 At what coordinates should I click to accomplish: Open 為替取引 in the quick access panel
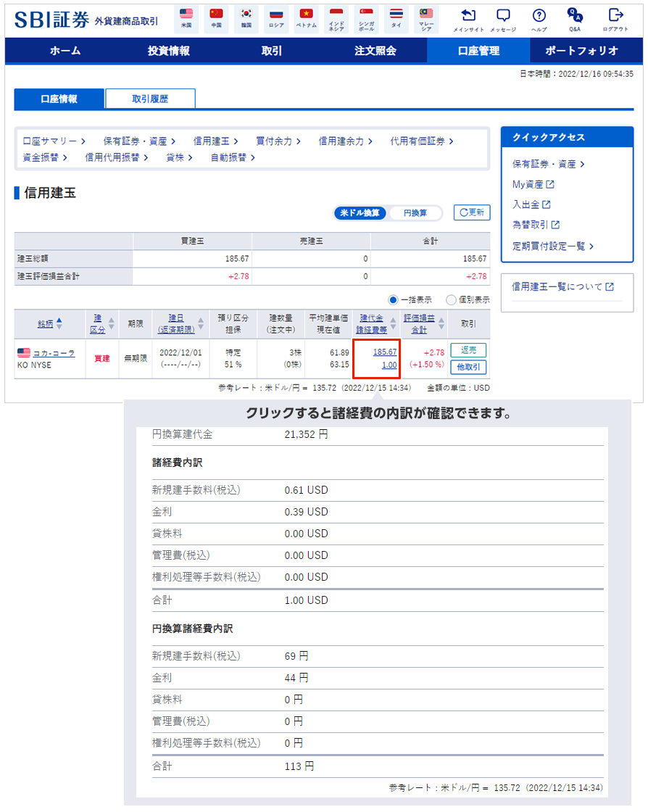[x=536, y=225]
